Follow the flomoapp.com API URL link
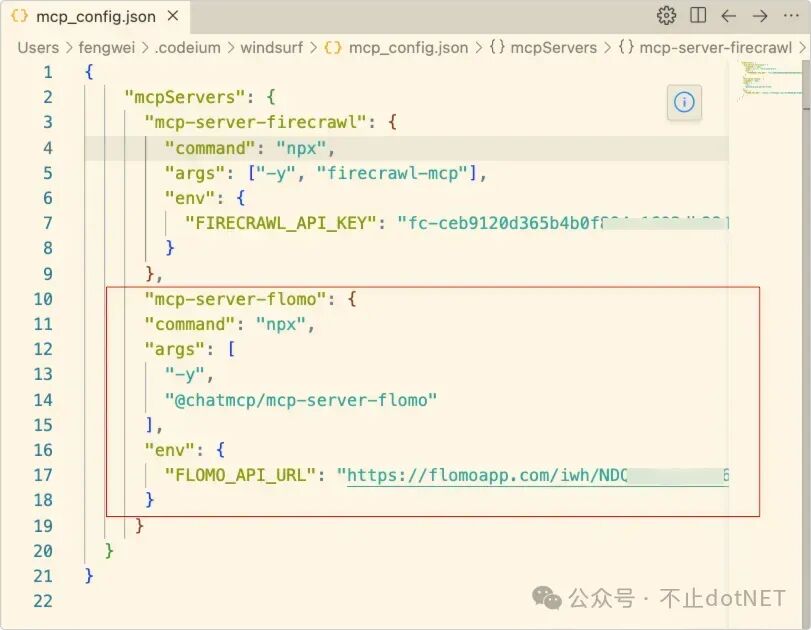 point(538,475)
